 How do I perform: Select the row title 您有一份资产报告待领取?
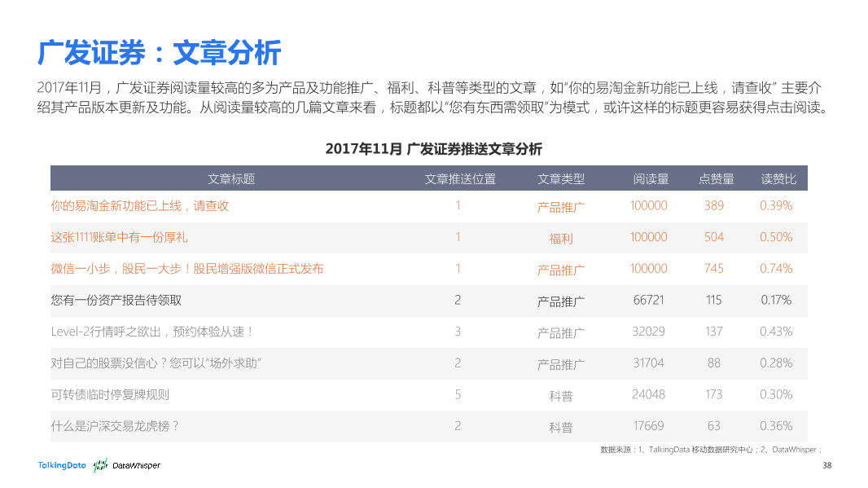pyautogui.click(x=116, y=301)
